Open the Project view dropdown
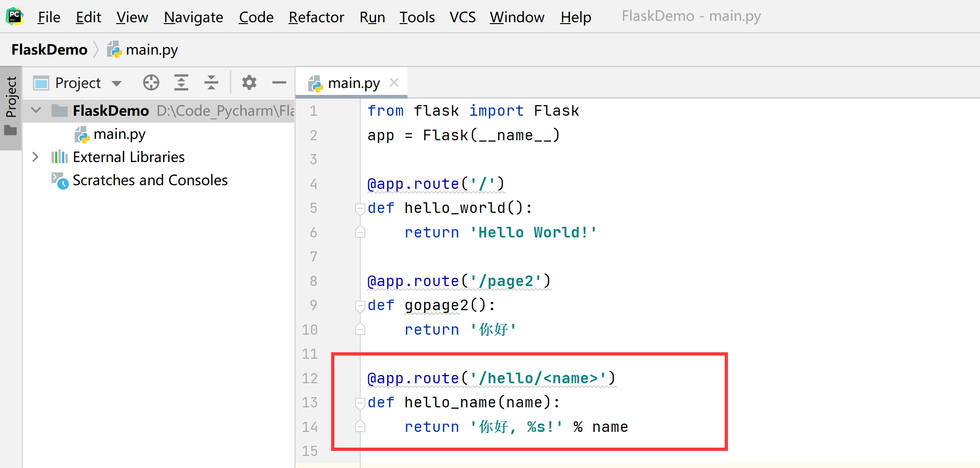This screenshot has height=468, width=980. (x=117, y=83)
